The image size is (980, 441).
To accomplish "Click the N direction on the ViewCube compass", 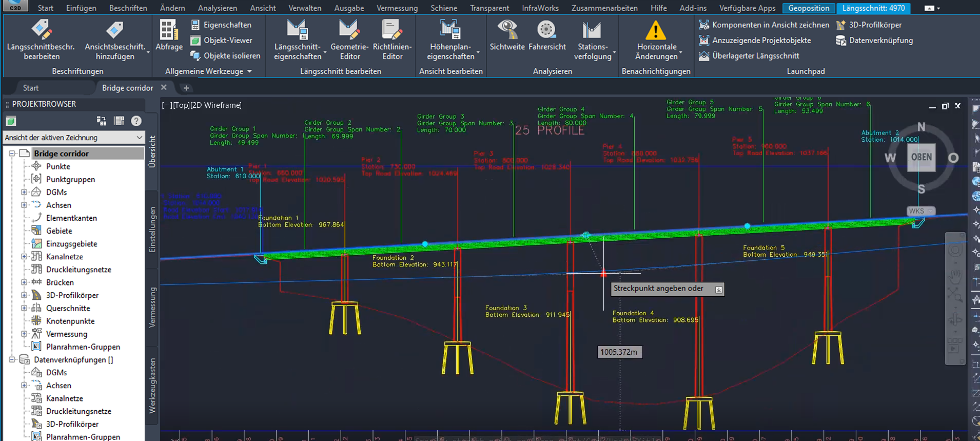I will tap(922, 127).
